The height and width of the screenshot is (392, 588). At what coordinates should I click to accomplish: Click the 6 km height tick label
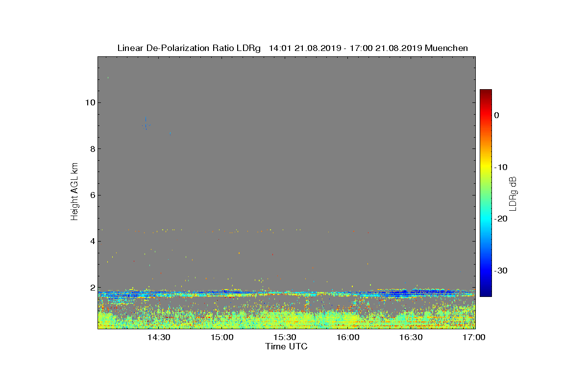click(91, 195)
